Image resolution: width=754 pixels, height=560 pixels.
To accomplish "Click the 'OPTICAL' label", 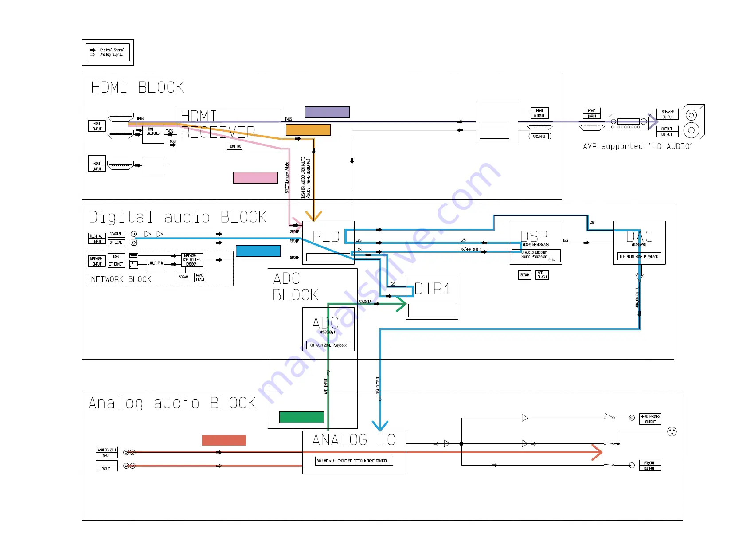I will (x=116, y=243).
